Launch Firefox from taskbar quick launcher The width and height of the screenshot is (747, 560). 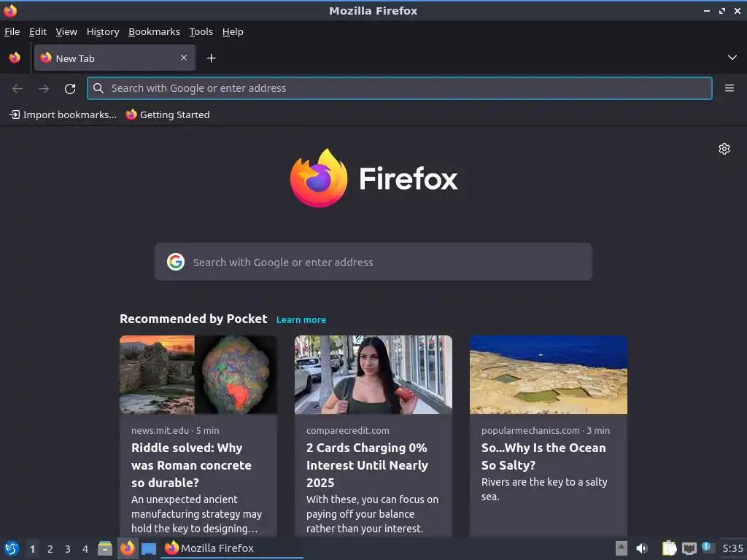coord(127,548)
